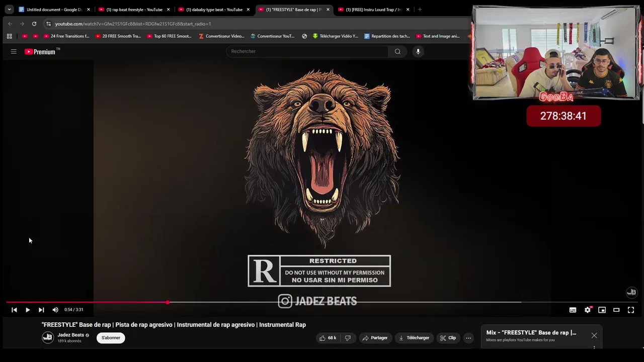Close the dababy type beat tab
The image size is (644, 362).
(x=248, y=10)
